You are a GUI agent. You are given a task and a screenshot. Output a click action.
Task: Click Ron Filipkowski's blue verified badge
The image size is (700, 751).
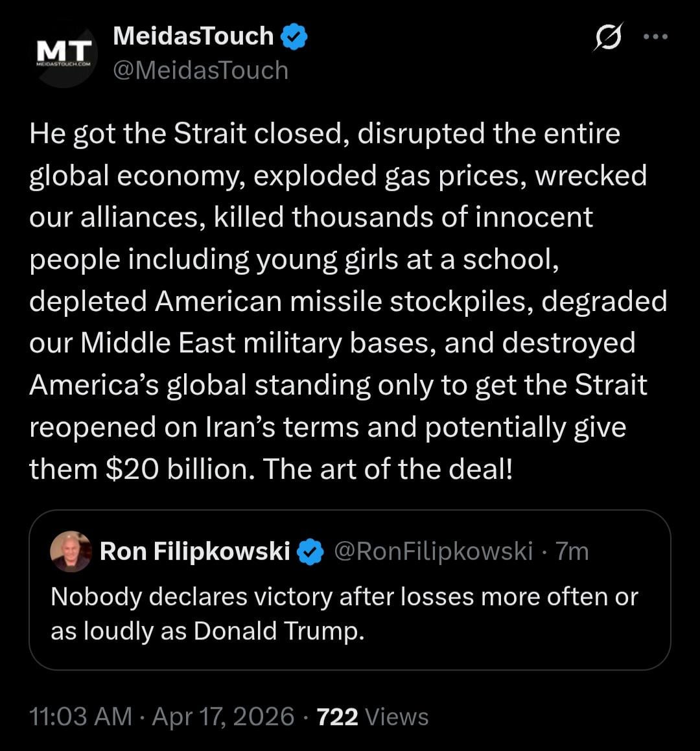pos(310,551)
